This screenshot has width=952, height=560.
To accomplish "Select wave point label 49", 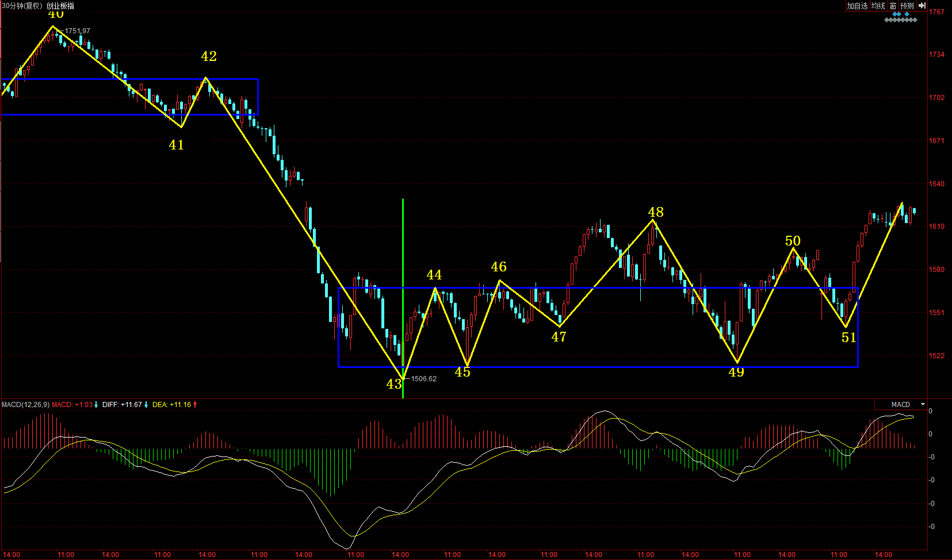I will click(x=736, y=372).
